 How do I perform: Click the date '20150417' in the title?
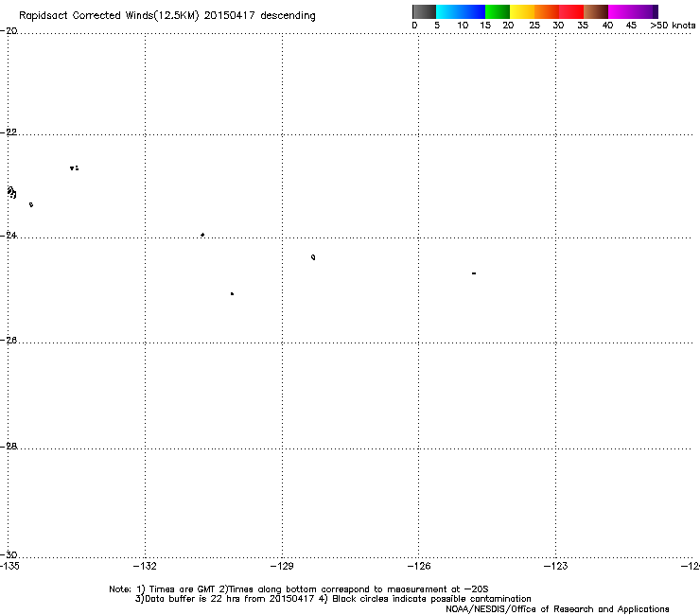(x=230, y=15)
